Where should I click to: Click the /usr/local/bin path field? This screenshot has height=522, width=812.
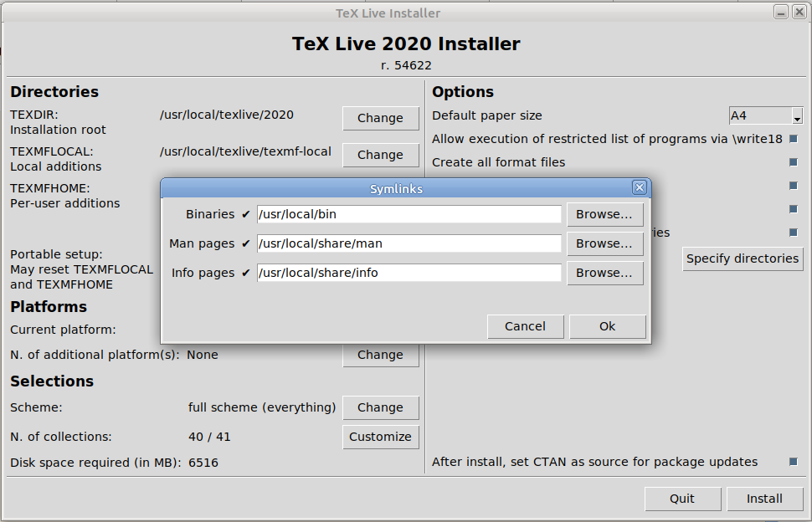coord(409,214)
